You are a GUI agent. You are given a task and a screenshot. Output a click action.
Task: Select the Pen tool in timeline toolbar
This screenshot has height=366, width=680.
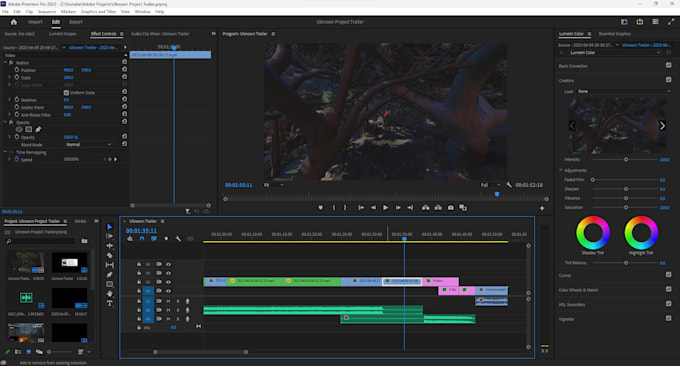(109, 274)
